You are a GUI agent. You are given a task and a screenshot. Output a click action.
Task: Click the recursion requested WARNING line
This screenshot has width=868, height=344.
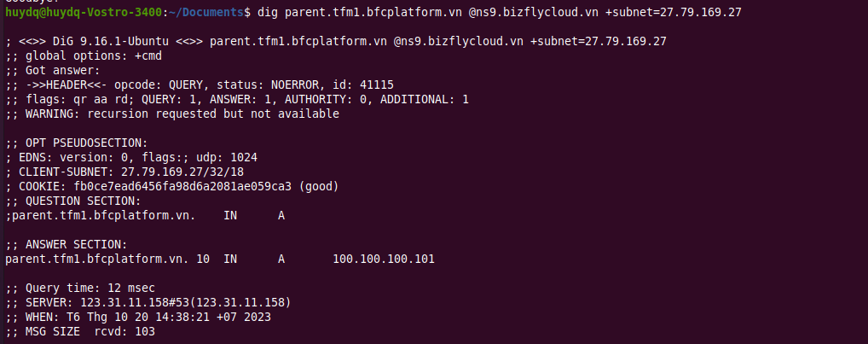tap(172, 114)
